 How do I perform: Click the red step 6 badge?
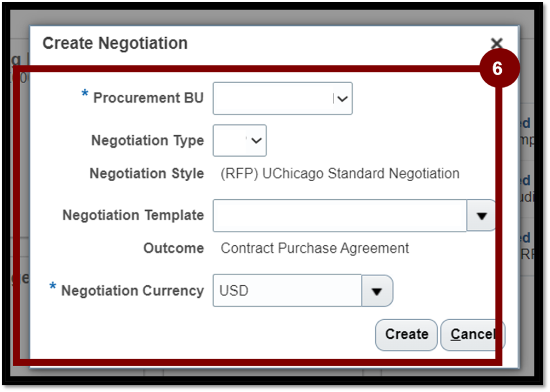coord(497,68)
